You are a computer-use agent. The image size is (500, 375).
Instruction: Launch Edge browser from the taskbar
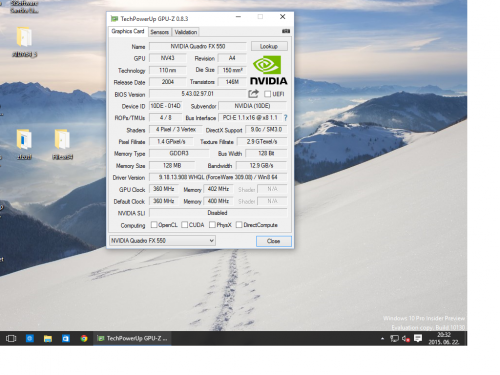pos(30,338)
